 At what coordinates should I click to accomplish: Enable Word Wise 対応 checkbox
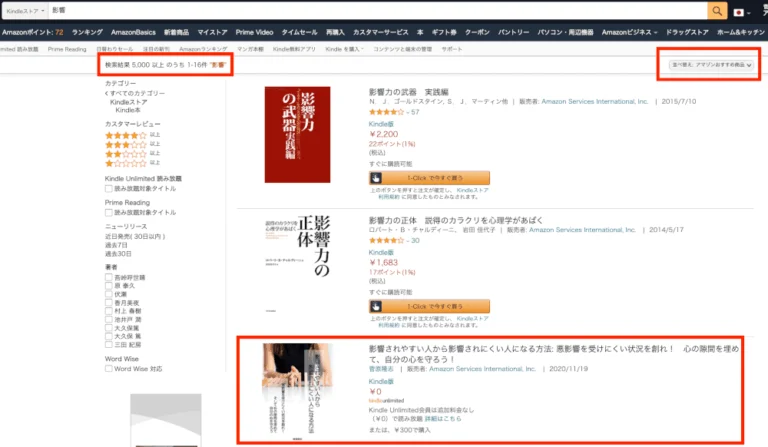point(109,368)
